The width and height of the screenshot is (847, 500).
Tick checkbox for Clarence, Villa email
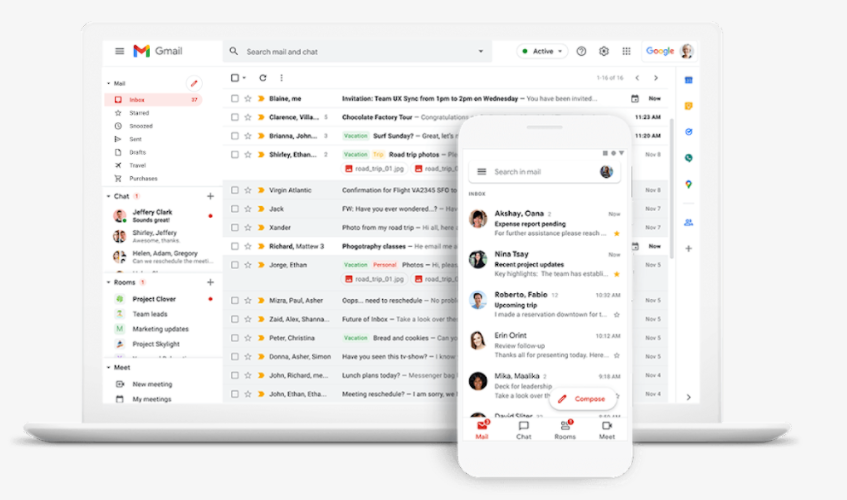pos(234,117)
